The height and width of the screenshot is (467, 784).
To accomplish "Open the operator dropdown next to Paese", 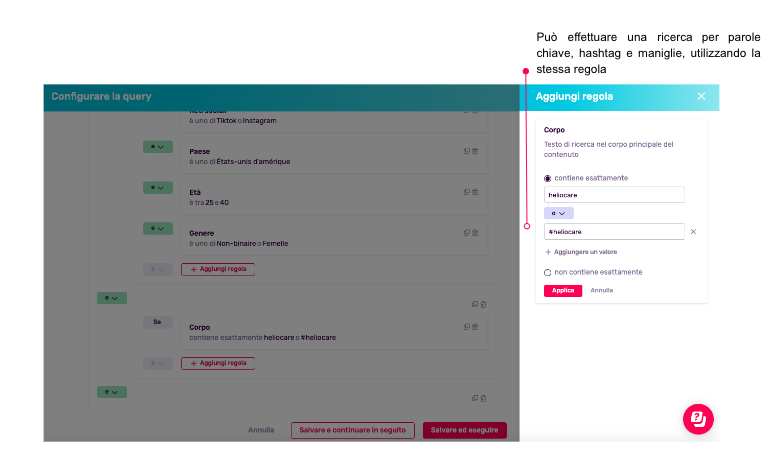I will coord(158,147).
